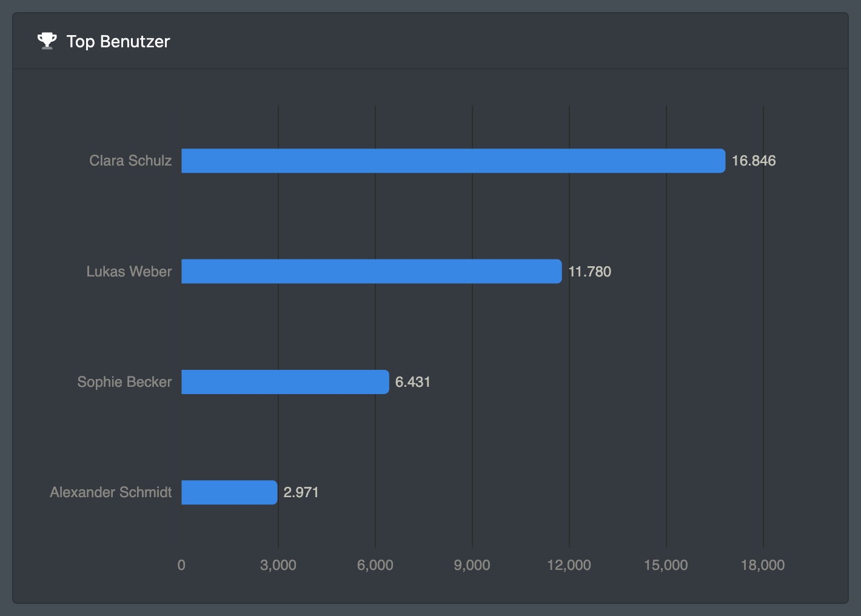Click the Lukas Weber axis label
This screenshot has width=861, height=616.
129,271
